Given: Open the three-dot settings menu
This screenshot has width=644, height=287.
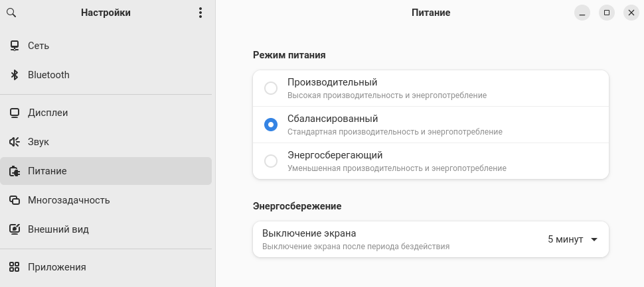Looking at the screenshot, I should pyautogui.click(x=201, y=13).
